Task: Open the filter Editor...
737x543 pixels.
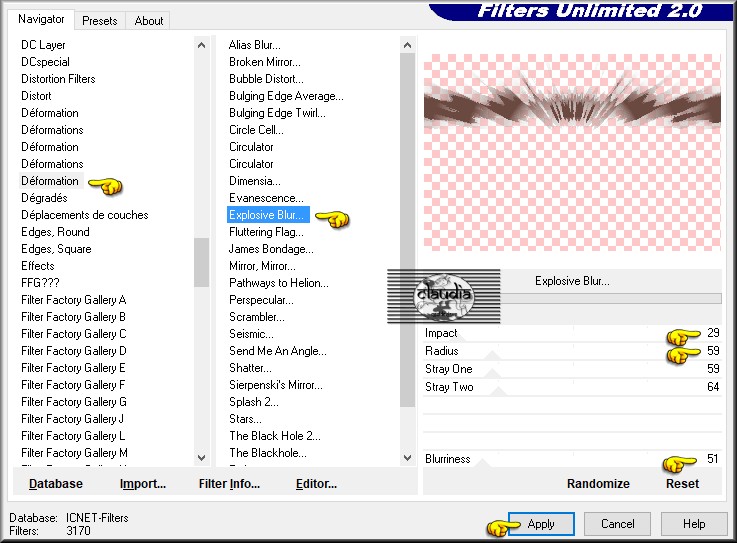Action: [316, 484]
